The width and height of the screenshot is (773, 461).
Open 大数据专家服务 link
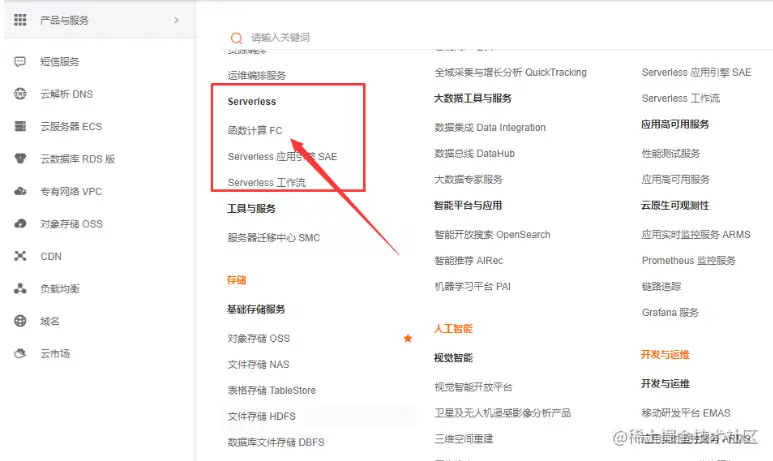(468, 179)
